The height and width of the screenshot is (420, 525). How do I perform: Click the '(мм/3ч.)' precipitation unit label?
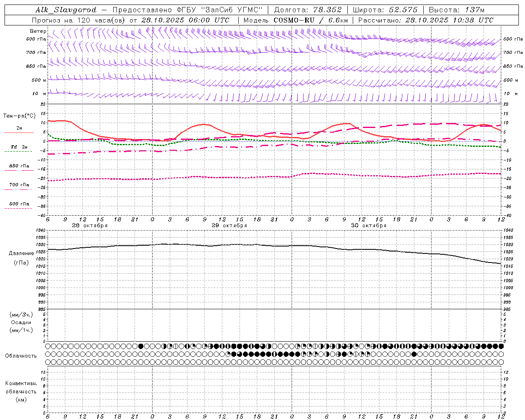click(x=21, y=315)
